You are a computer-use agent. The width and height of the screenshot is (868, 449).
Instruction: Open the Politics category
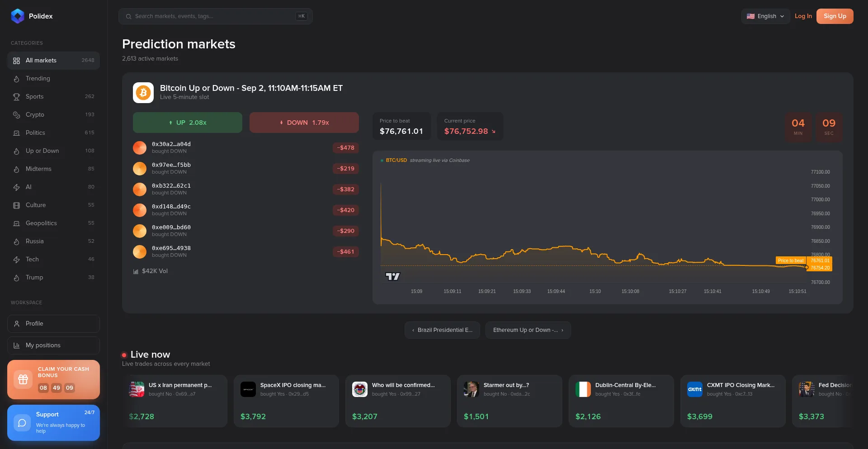click(x=53, y=133)
